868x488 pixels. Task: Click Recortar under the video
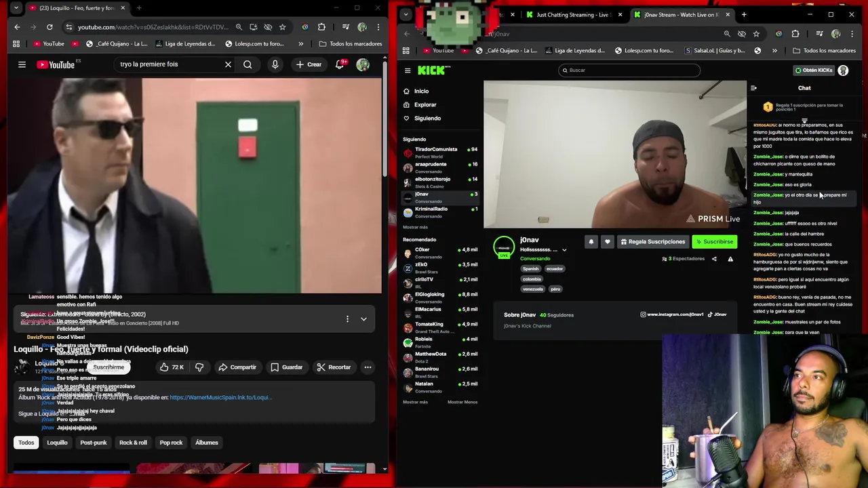tap(334, 367)
